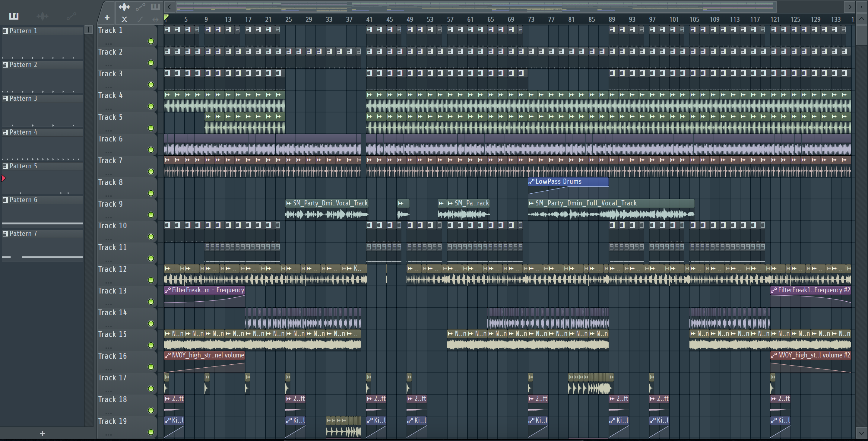Click the red arrow marker beside Pattern 5
This screenshot has height=441, width=868.
[x=3, y=178]
